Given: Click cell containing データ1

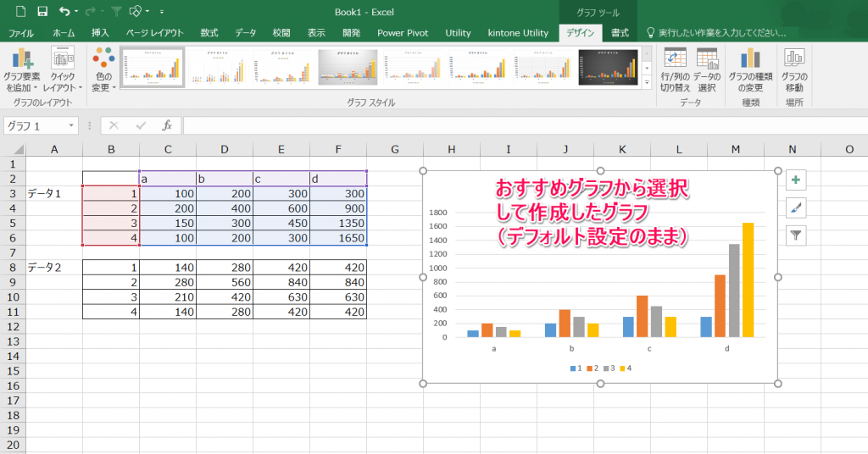Looking at the screenshot, I should coord(54,194).
